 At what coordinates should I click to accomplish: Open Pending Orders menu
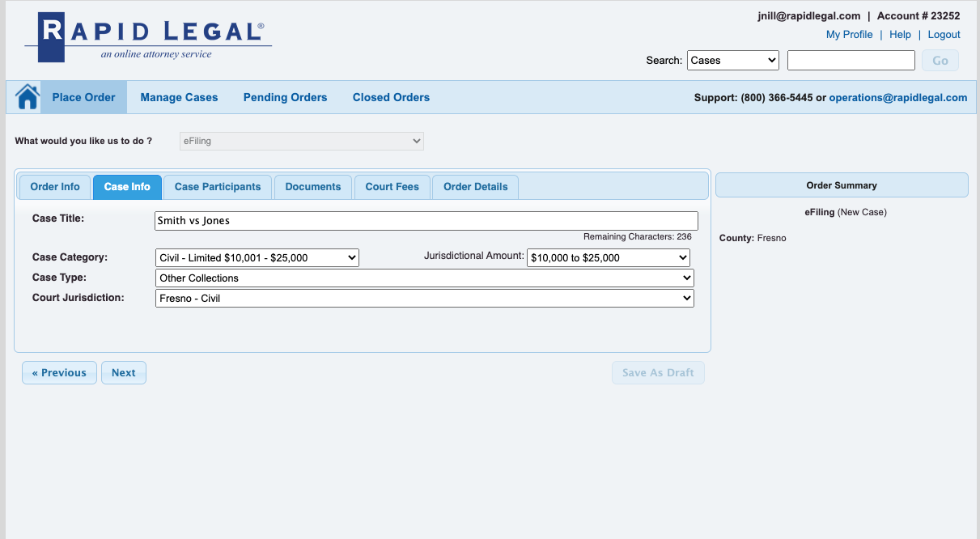[x=285, y=97]
